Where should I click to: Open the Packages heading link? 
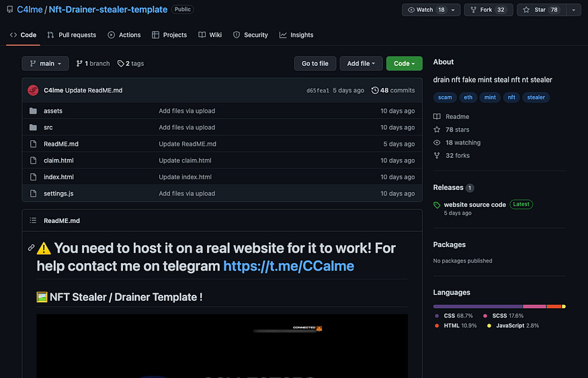(x=450, y=244)
